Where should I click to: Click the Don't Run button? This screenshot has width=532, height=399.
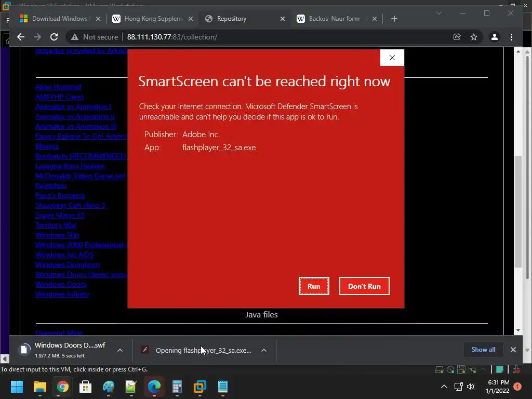(x=364, y=286)
